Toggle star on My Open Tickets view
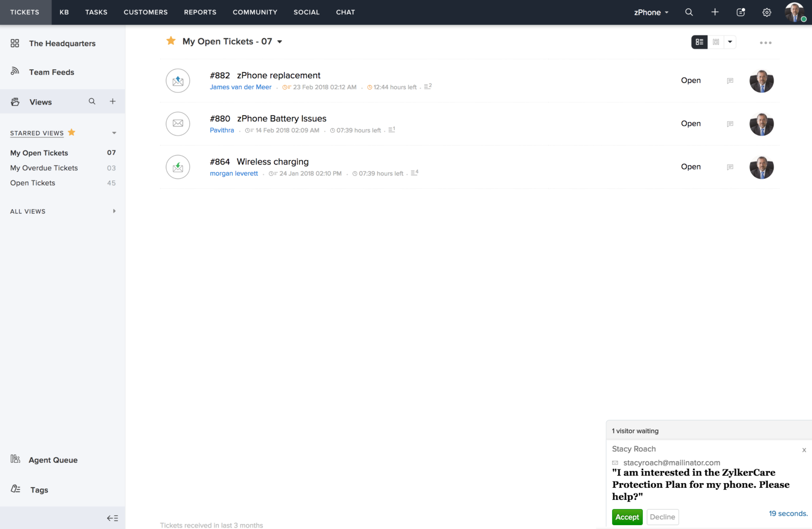Screen dimensions: 812x529 (171, 41)
